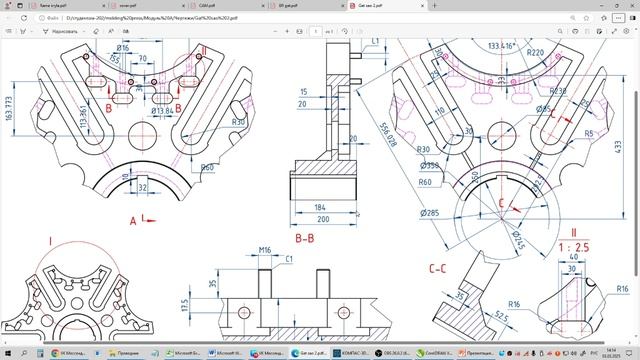This screenshot has height=360, width=640.
Task: Click the vertical scrollbar of the PDF
Action: pos(637,184)
